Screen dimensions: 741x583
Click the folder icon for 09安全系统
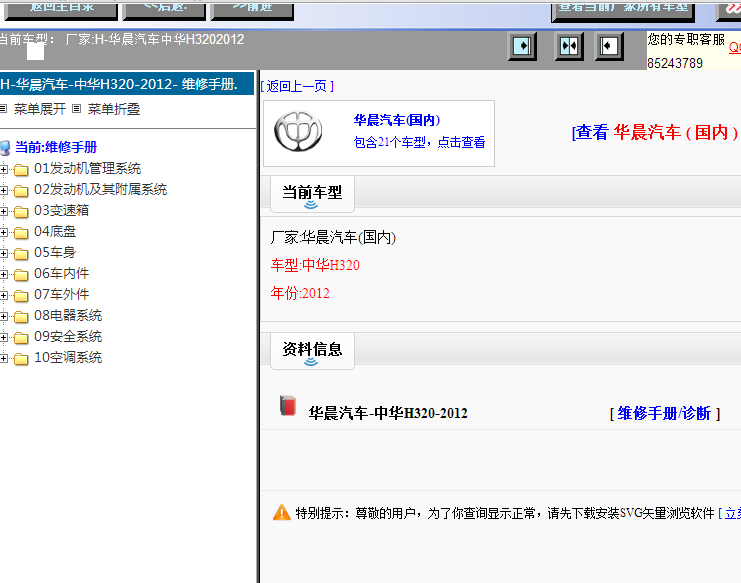coord(21,337)
